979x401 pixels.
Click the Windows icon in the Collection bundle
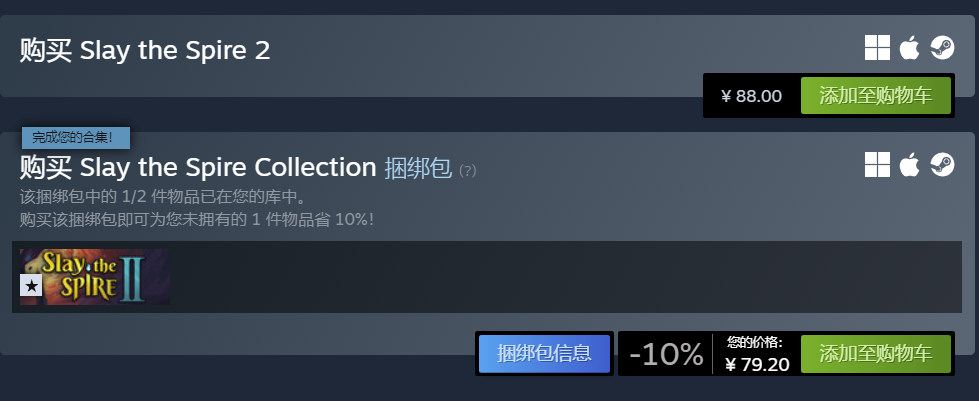(877, 165)
